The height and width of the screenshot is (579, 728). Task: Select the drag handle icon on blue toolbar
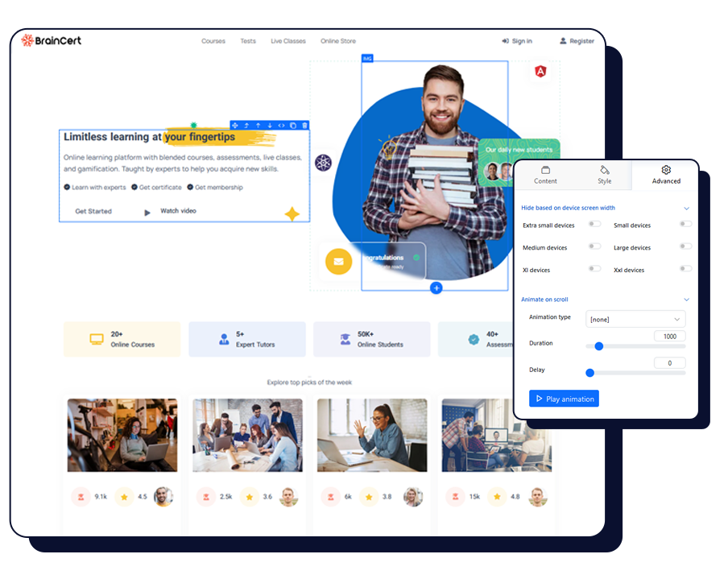[235, 125]
